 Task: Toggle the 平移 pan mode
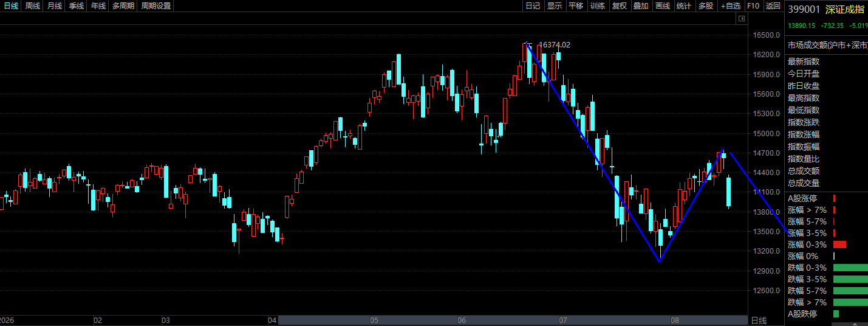click(x=575, y=6)
